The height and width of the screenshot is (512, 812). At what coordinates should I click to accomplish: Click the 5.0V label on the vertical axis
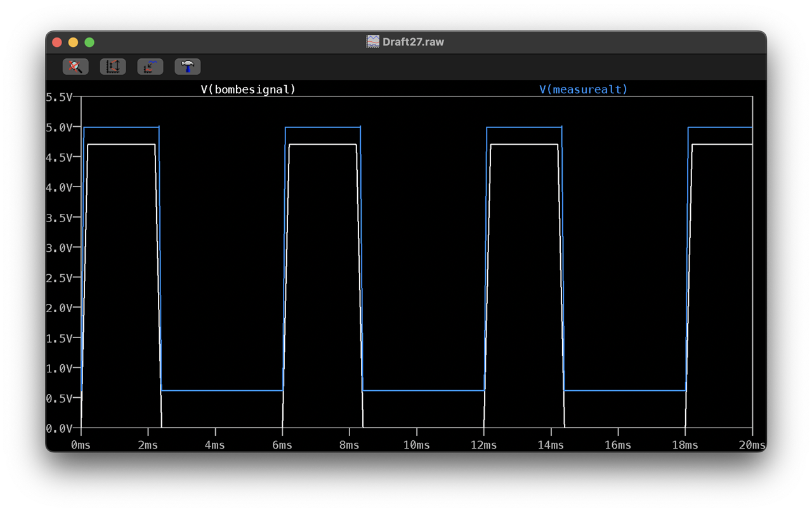tap(59, 127)
